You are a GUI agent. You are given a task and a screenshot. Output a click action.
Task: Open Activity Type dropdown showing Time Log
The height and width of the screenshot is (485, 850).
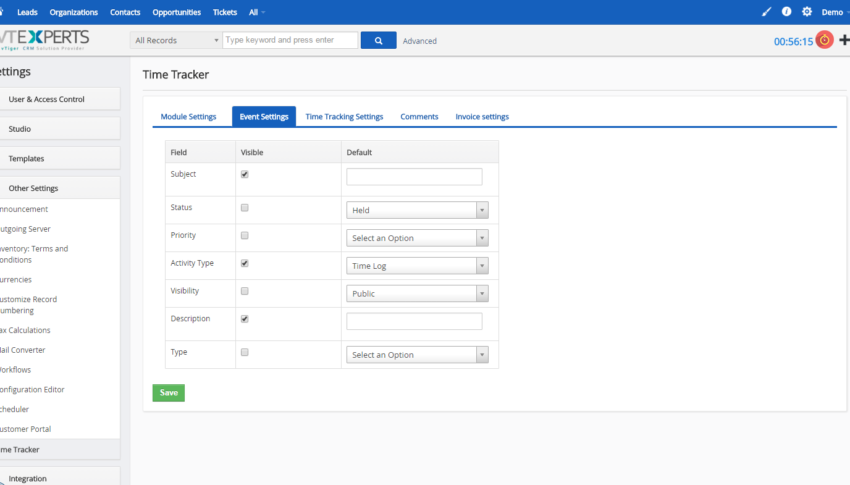(417, 266)
